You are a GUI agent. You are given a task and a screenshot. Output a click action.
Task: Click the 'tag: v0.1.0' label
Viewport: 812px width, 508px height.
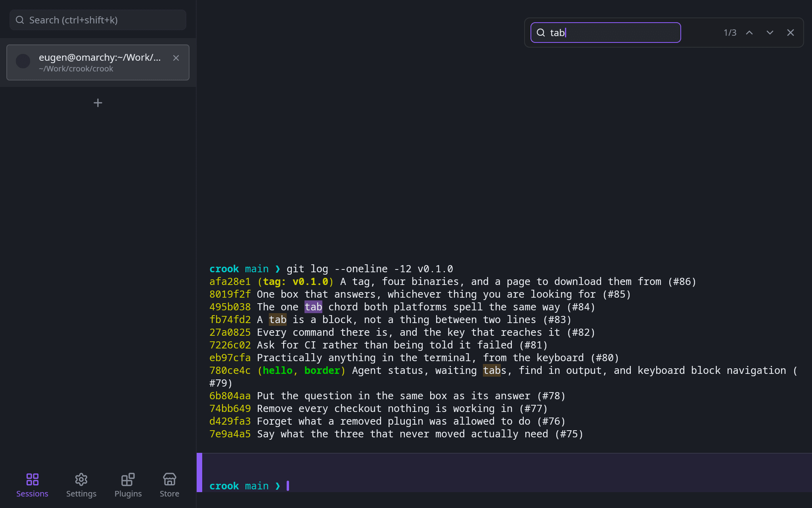pos(295,281)
